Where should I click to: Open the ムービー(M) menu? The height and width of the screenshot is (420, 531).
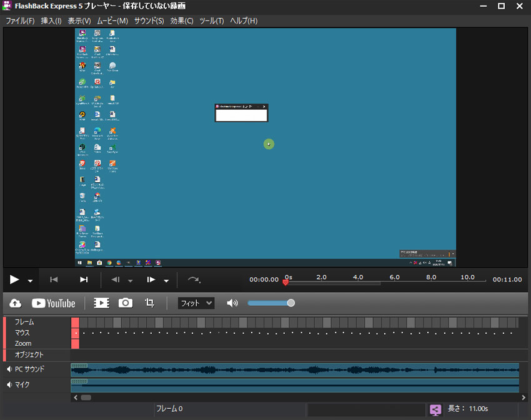point(112,21)
